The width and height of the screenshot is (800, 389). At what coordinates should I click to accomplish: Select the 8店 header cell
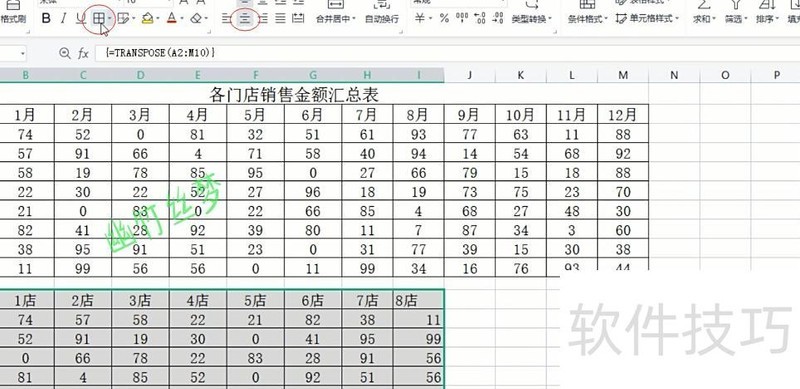(418, 301)
